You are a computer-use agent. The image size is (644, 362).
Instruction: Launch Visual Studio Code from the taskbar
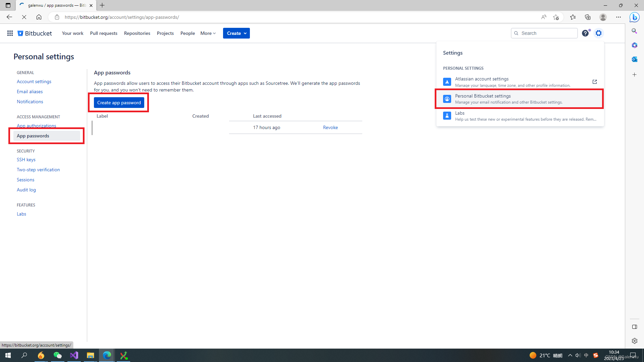(74, 355)
